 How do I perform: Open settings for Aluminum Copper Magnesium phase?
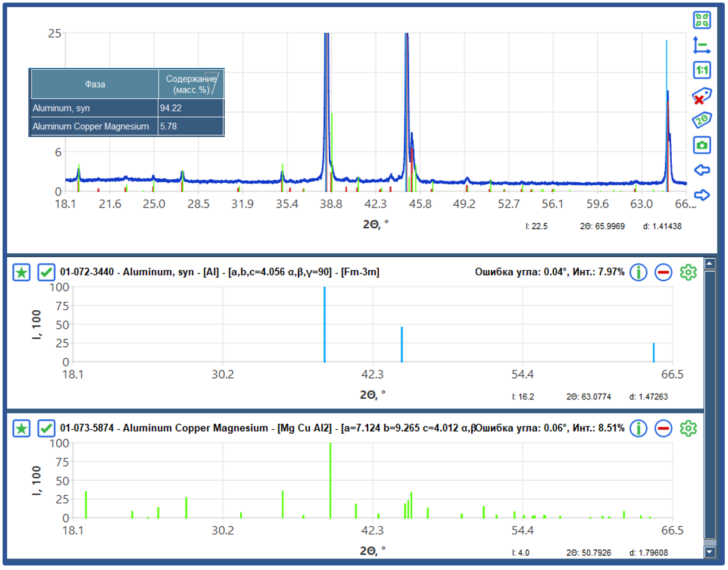coord(689,428)
